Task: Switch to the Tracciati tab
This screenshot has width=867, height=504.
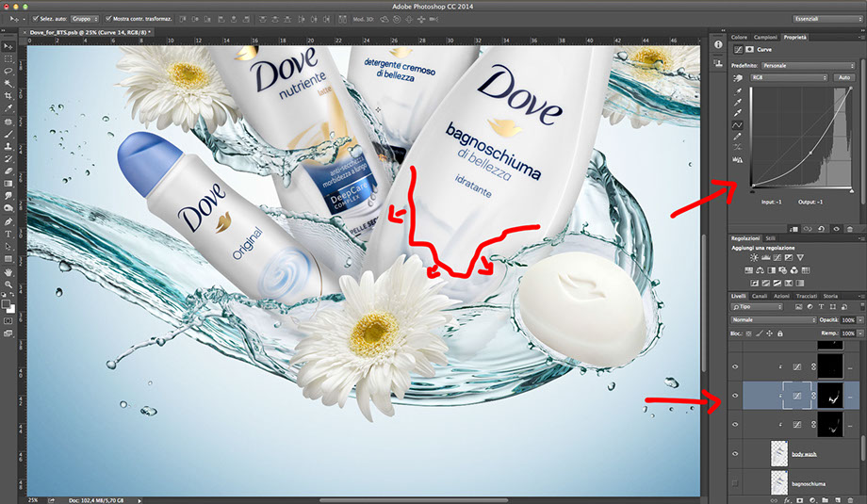Action: 807,296
